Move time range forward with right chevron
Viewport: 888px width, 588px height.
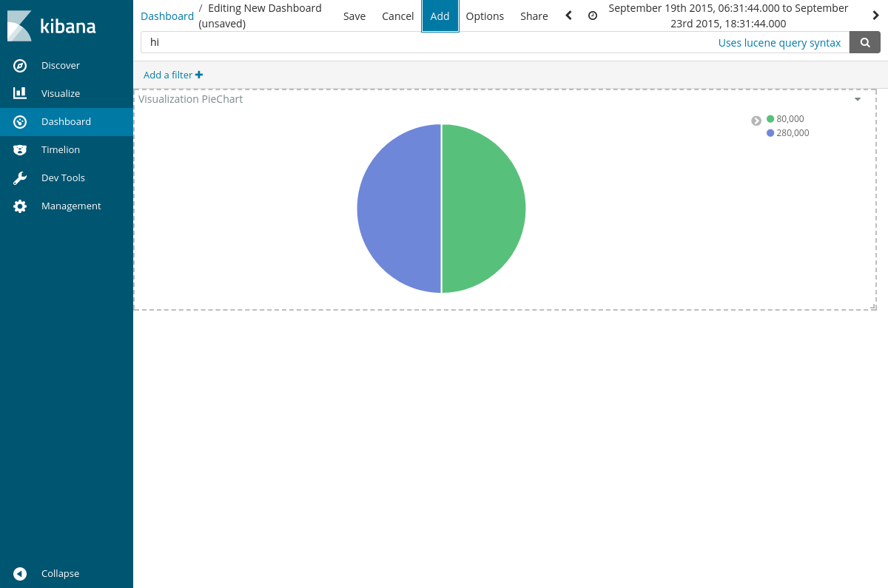[876, 16]
